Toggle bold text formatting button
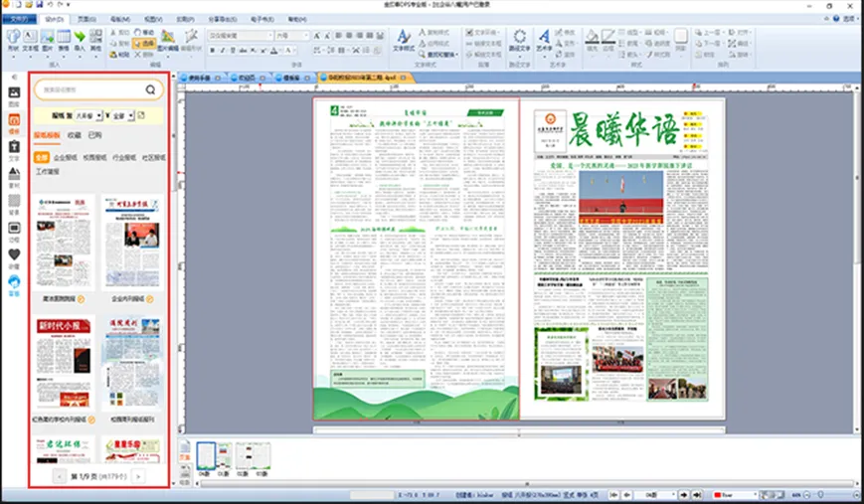The height and width of the screenshot is (504, 864). [x=215, y=52]
